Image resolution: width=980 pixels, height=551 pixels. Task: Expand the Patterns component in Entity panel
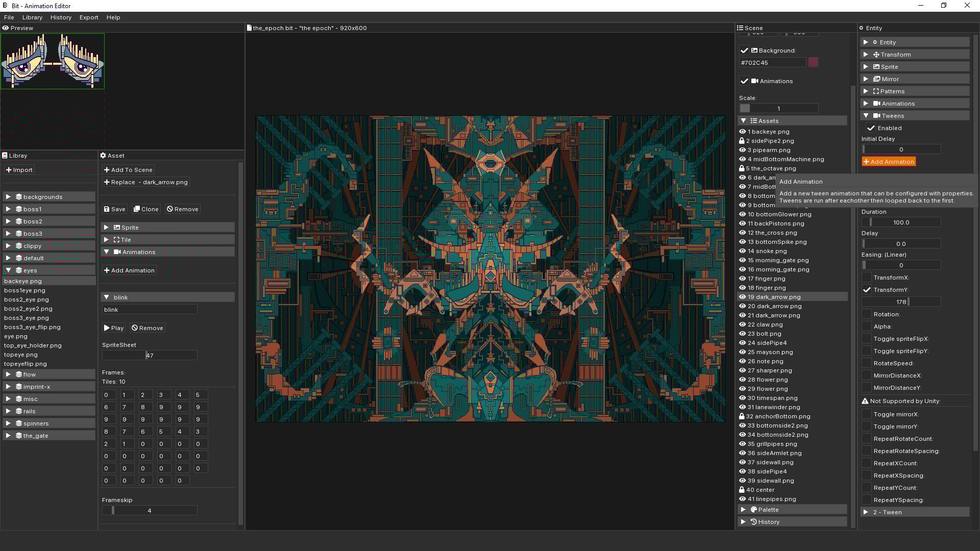point(866,91)
